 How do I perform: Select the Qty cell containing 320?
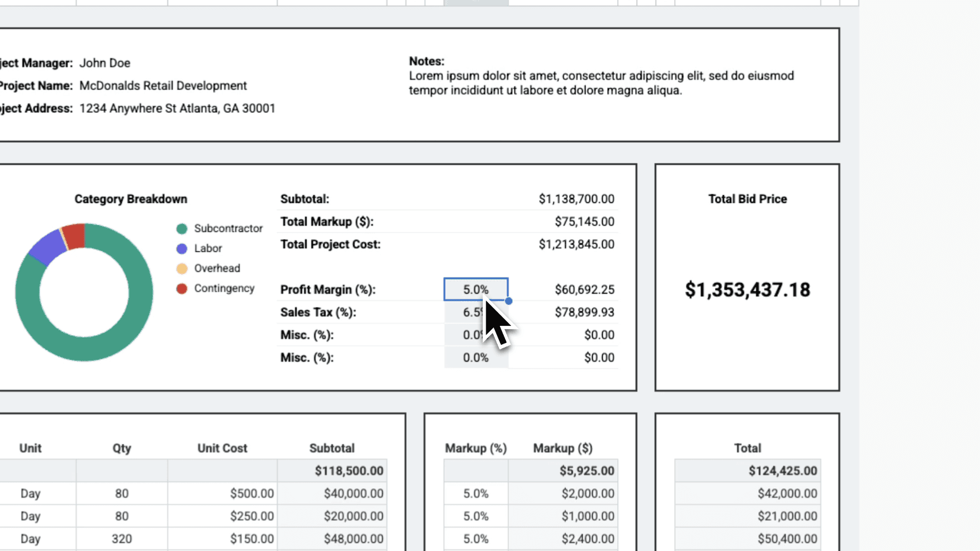(121, 538)
